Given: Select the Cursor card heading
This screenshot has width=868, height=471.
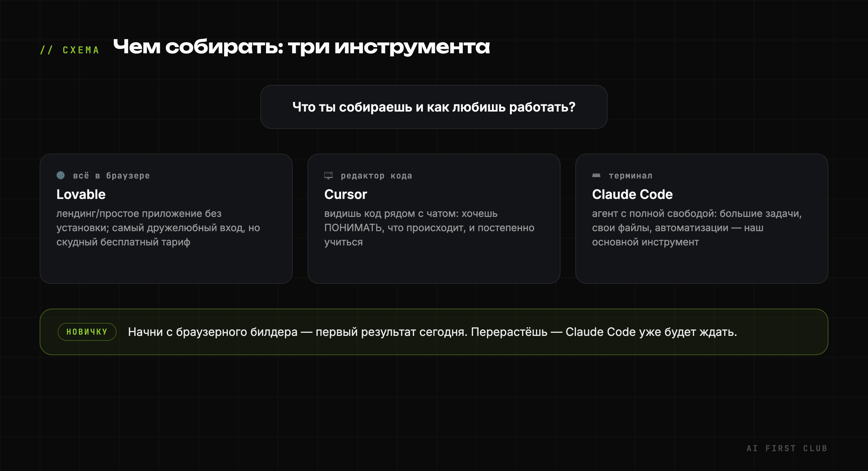Looking at the screenshot, I should [345, 194].
